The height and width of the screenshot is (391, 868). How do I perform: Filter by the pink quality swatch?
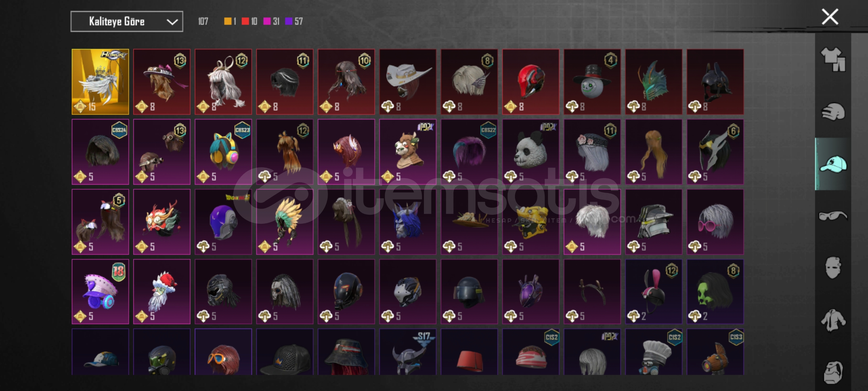[x=267, y=21]
